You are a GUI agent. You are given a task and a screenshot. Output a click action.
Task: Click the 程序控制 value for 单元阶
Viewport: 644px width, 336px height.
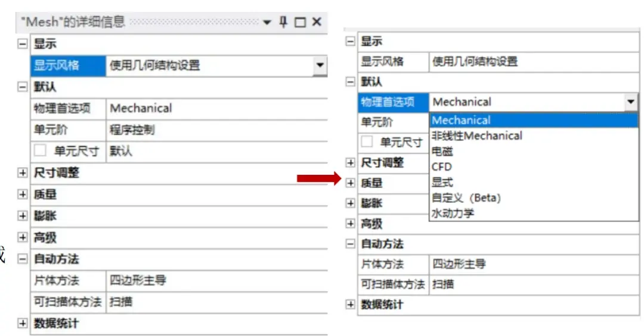pos(132,130)
